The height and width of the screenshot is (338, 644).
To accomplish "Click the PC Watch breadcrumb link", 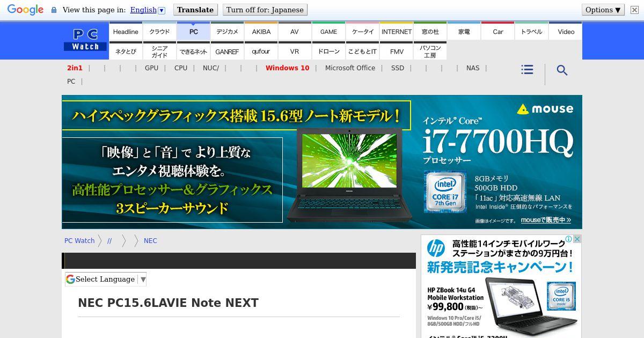I will 79,241.
